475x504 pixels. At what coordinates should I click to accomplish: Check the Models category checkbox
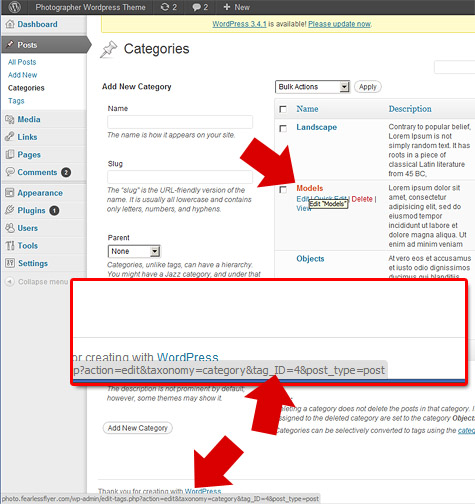point(283,190)
